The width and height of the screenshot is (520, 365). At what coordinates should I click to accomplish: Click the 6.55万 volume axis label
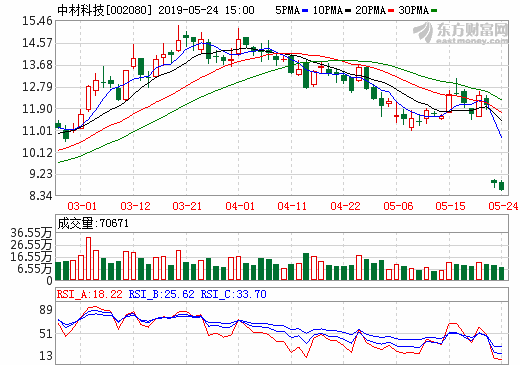(x=35, y=269)
